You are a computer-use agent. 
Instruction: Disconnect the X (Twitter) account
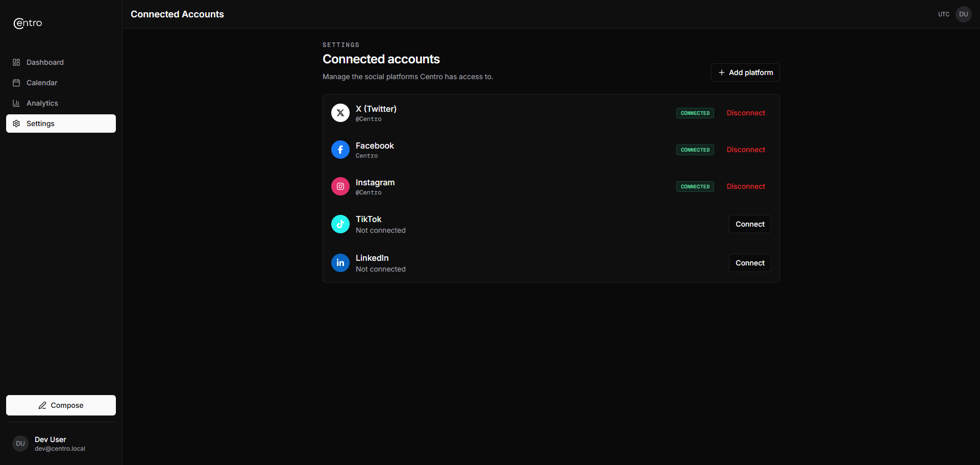(746, 113)
